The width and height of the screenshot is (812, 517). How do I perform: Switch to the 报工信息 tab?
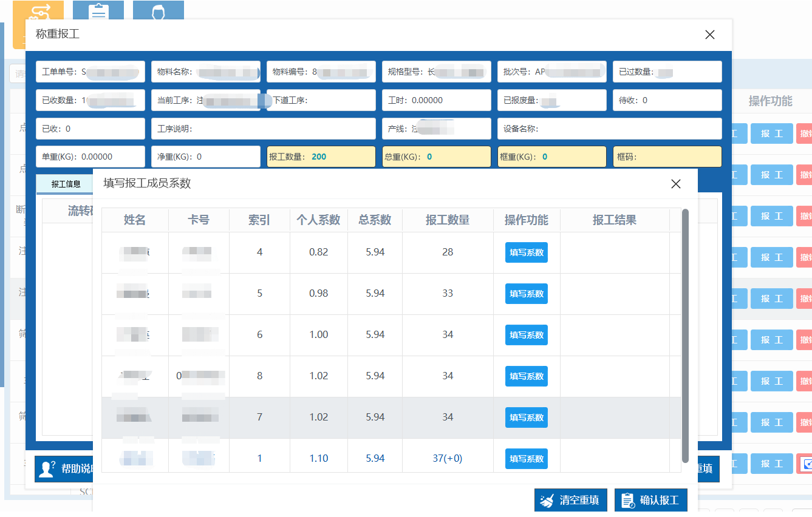click(x=66, y=184)
